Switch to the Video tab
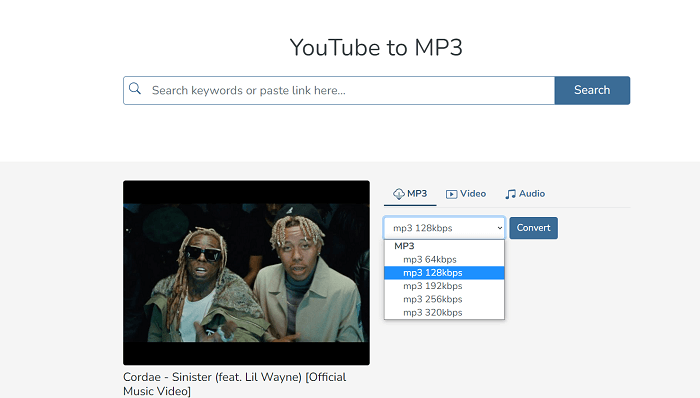700x398 pixels. pyautogui.click(x=466, y=194)
